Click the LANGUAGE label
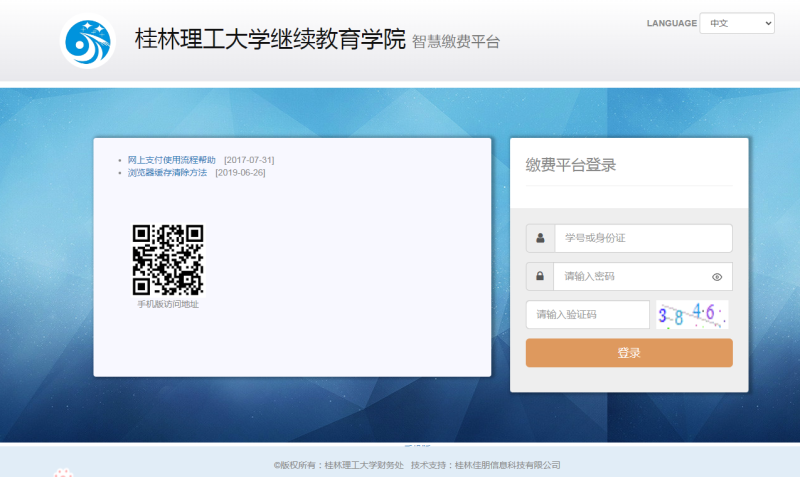Viewport: 800px width, 477px height. click(672, 23)
